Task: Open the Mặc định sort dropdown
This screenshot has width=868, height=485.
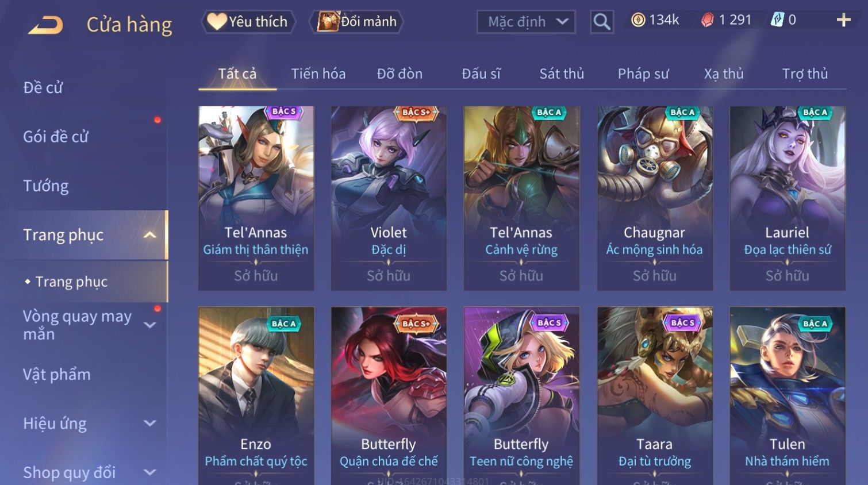Action: 526,22
